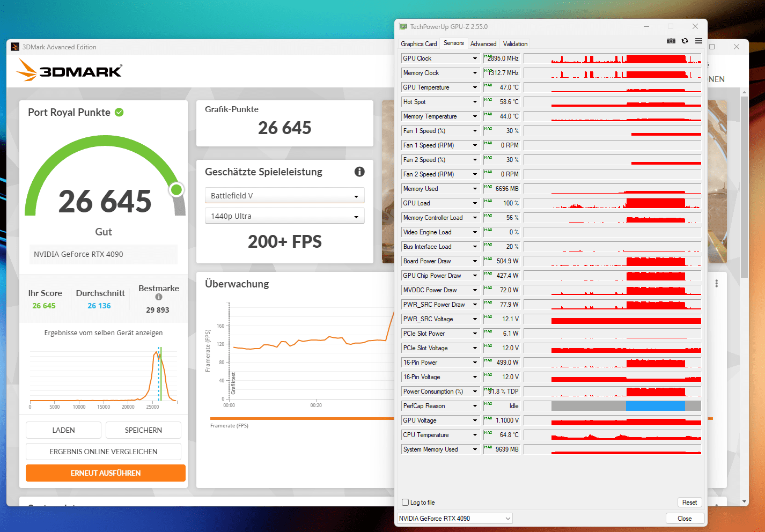Expand the 16-Pin Power sensor dropdown
Screen dimensions: 765x532
(x=475, y=363)
